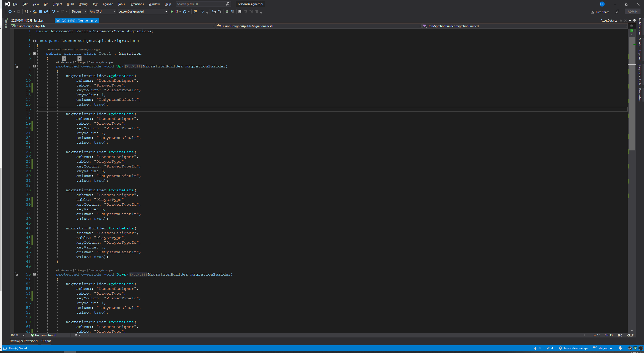
Task: Open notifications via the status bar bell icon
Action: coord(620,348)
